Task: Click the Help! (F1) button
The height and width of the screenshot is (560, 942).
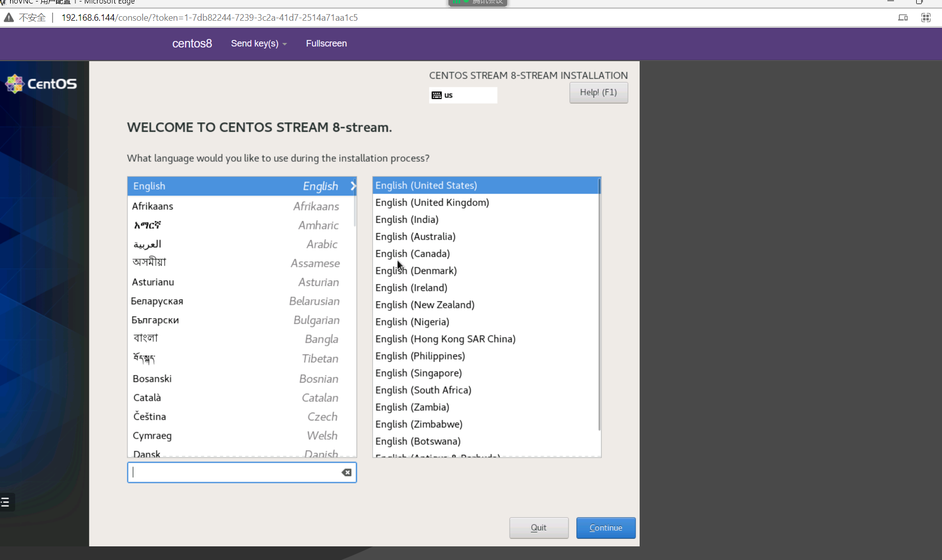Action: pos(599,92)
